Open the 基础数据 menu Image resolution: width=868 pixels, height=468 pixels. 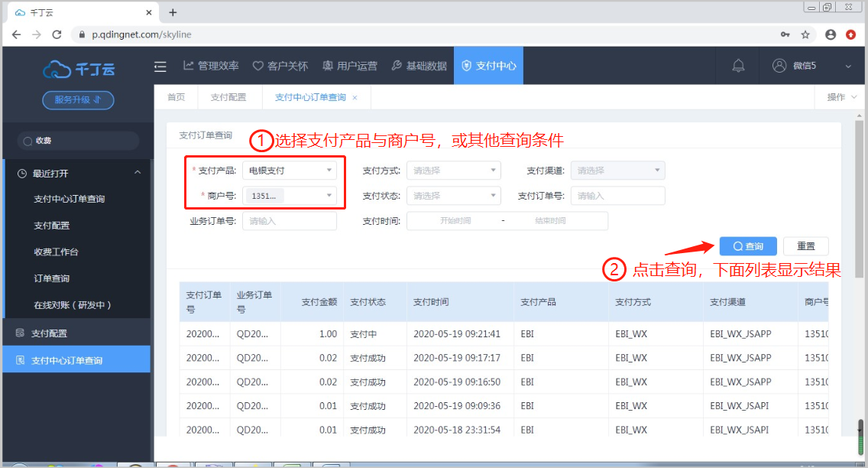coord(419,66)
